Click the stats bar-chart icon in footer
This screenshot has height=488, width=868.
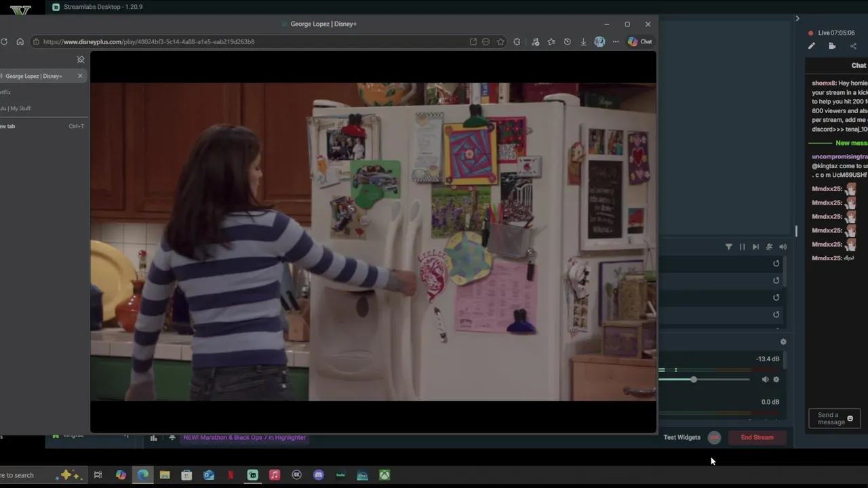[x=153, y=438]
